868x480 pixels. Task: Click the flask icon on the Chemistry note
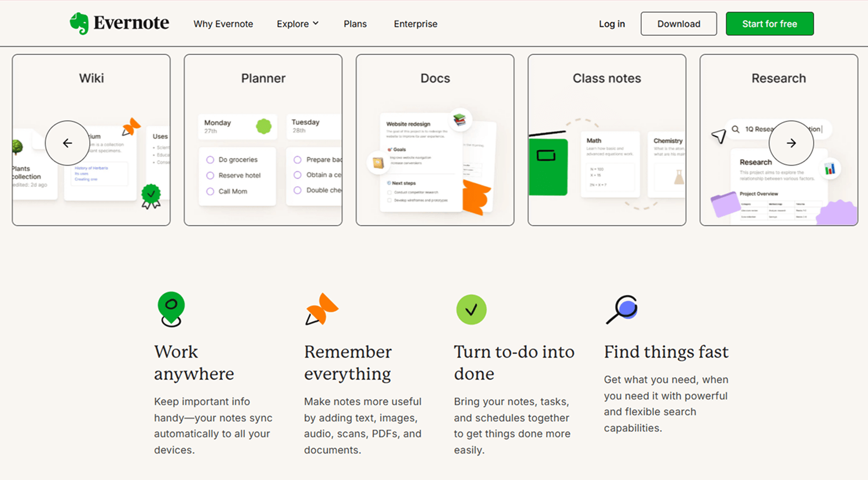click(x=679, y=177)
